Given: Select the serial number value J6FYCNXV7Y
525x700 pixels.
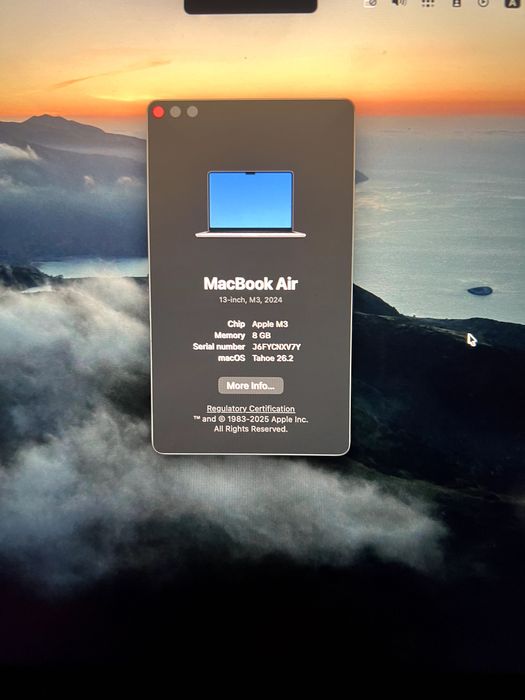Looking at the screenshot, I should point(276,347).
